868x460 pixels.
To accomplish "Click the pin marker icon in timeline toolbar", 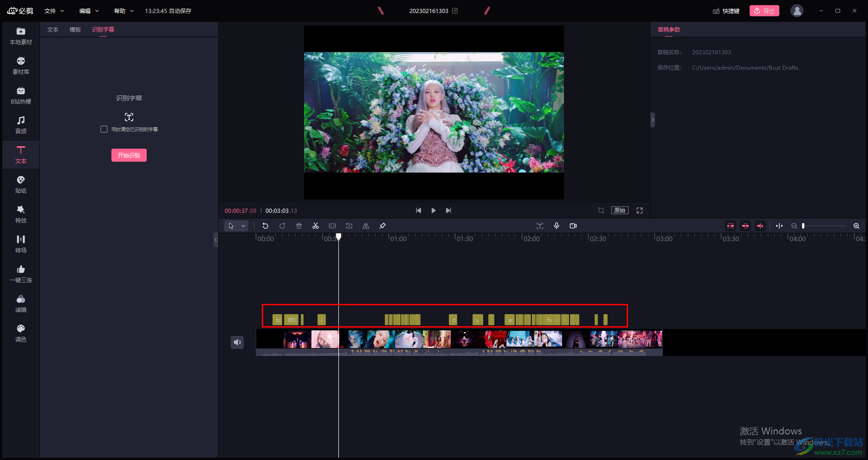I will 382,226.
